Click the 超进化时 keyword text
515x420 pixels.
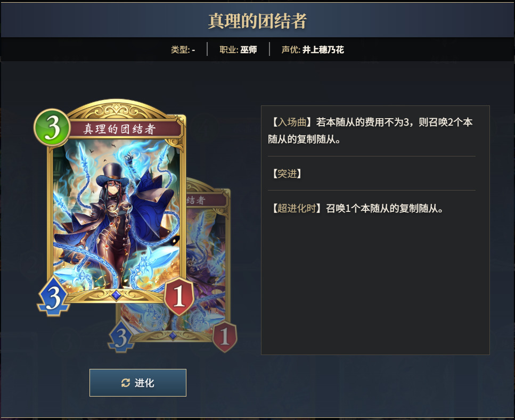297,208
